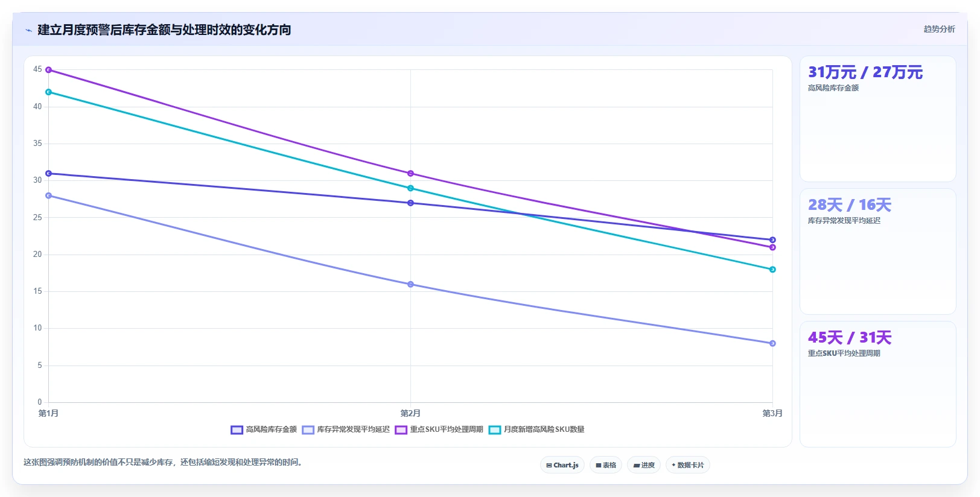Viewport: 980px width, 497px height.
Task: Click the 库存异常发现平均延迟 card caption
Action: pos(844,221)
